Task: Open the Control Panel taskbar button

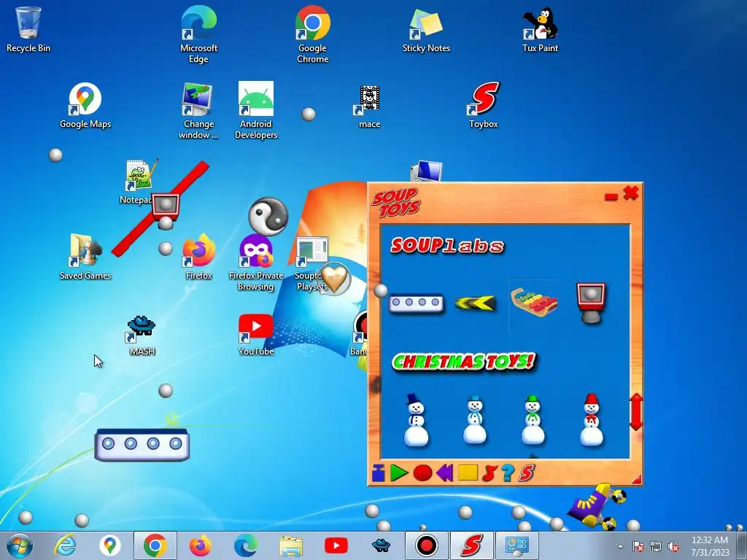Action: [517, 545]
